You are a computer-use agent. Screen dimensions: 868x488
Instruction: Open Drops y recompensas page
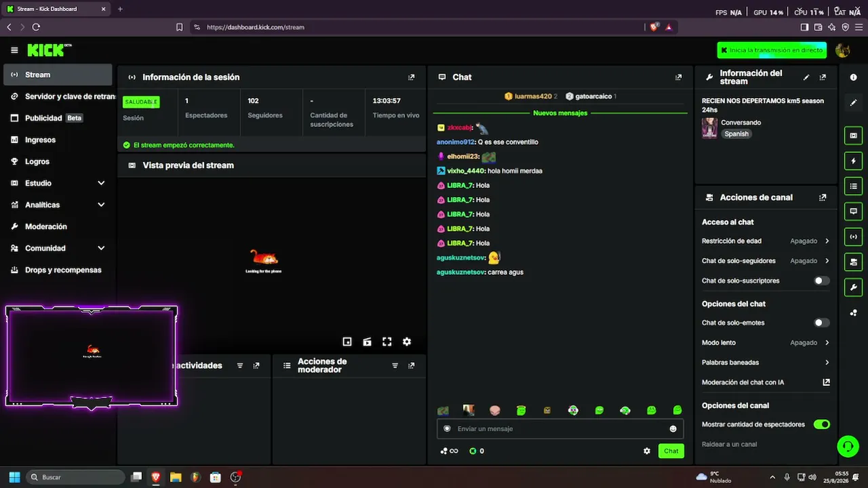tap(58, 270)
